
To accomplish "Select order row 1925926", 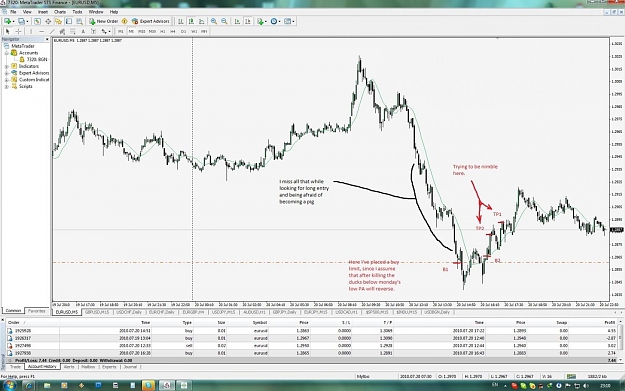I will 312,330.
